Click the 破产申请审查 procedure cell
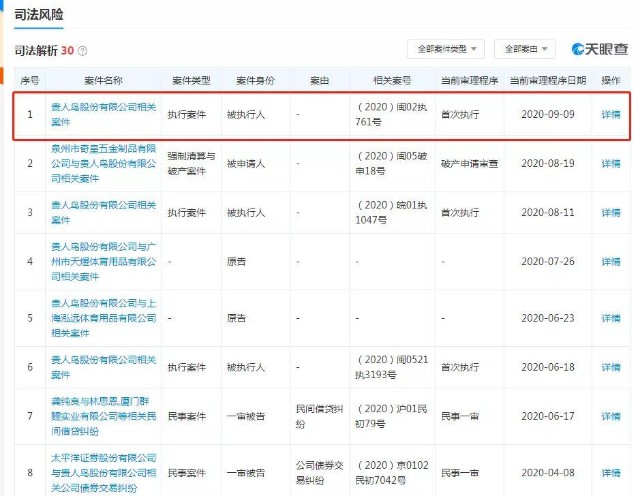This screenshot has height=496, width=640. pyautogui.click(x=469, y=164)
